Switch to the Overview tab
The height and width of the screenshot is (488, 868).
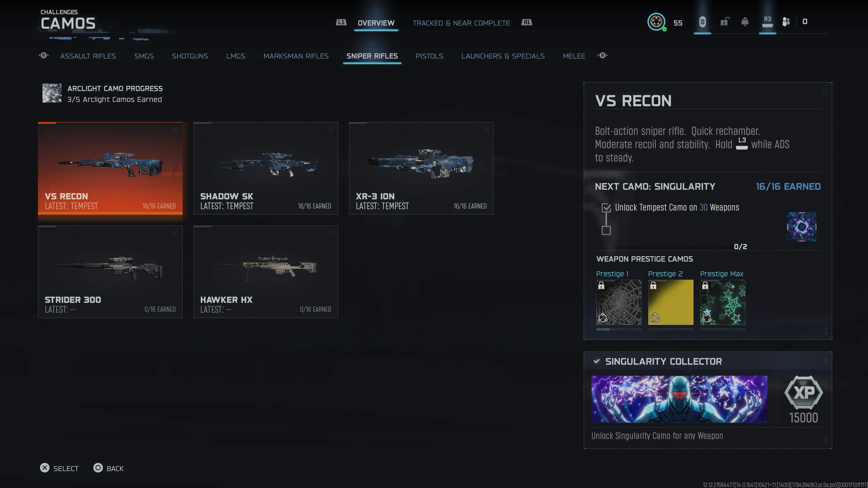376,23
